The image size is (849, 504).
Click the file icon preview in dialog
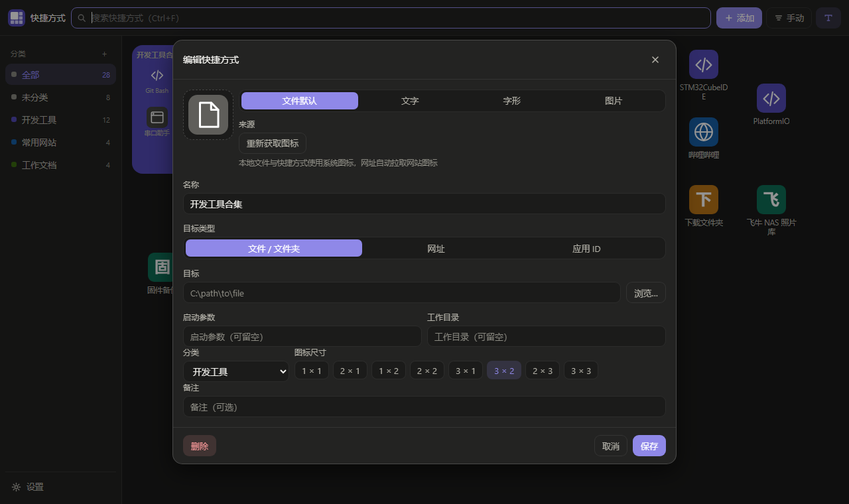pos(208,115)
